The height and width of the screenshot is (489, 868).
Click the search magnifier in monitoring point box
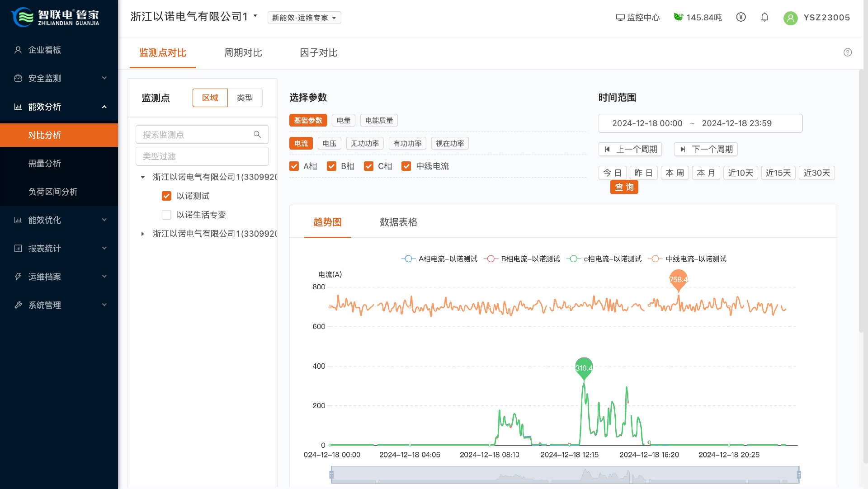[257, 134]
